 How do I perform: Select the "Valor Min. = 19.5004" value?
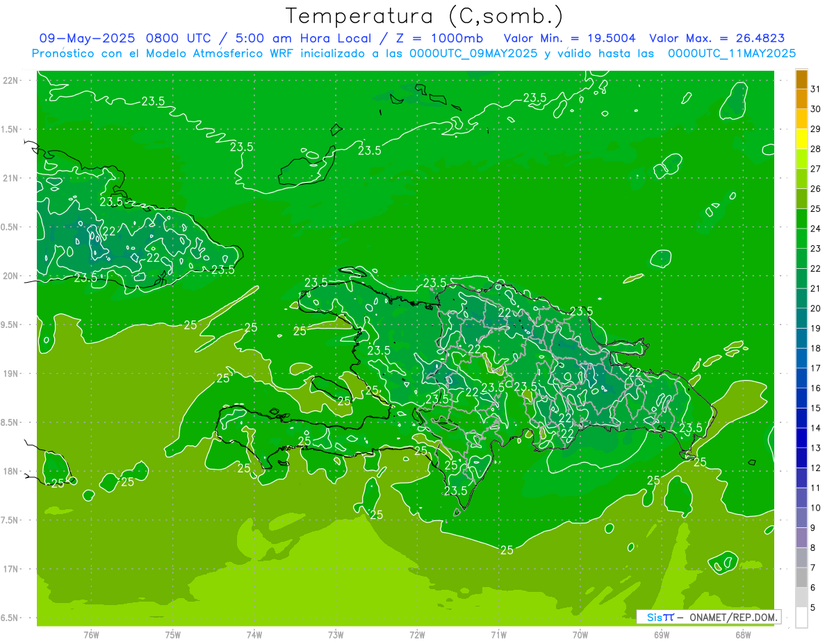(569, 38)
